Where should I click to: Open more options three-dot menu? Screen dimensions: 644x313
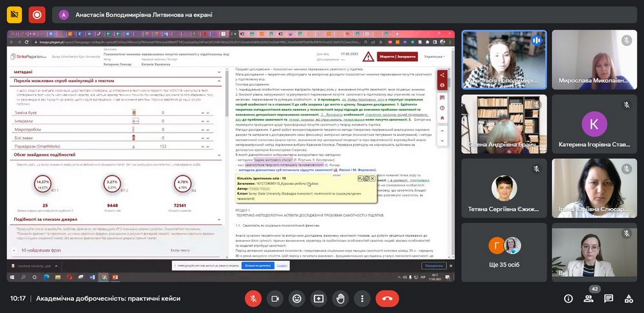363,298
